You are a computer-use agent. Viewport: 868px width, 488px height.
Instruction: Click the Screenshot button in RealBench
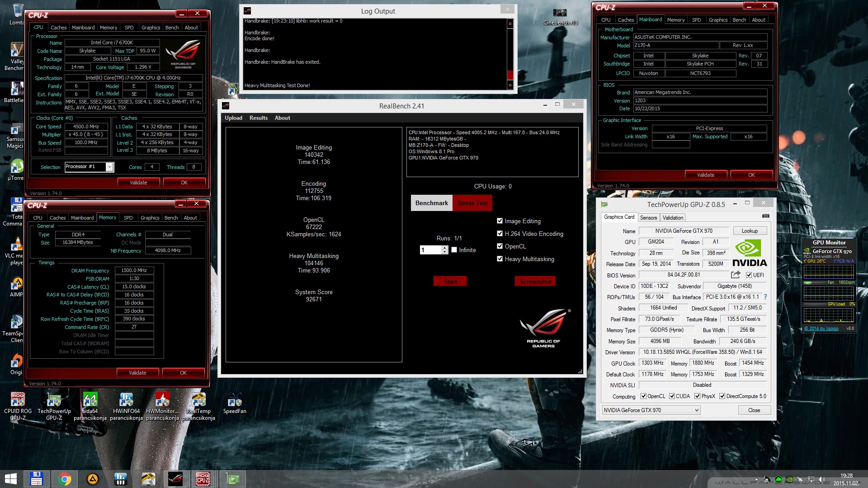pos(536,282)
